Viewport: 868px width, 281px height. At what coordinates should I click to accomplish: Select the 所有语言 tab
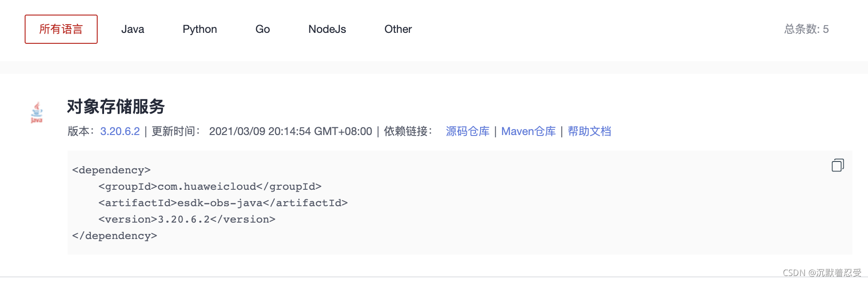point(61,29)
